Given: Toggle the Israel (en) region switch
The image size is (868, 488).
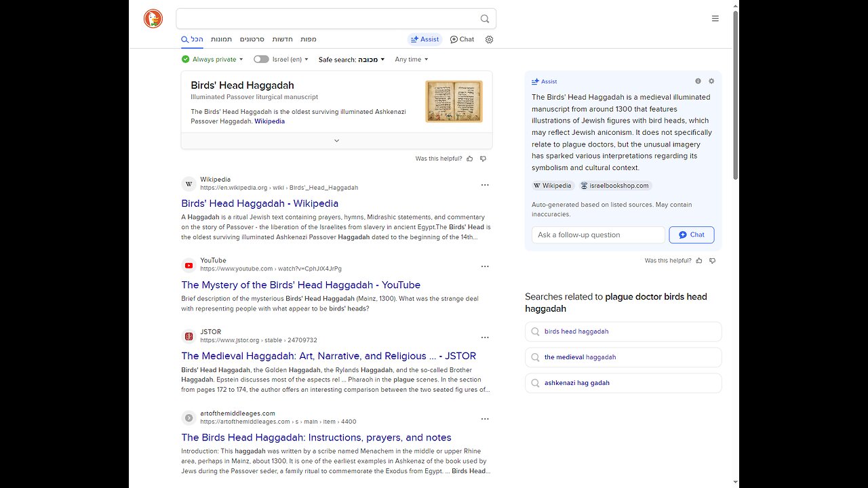Looking at the screenshot, I should 261,60.
